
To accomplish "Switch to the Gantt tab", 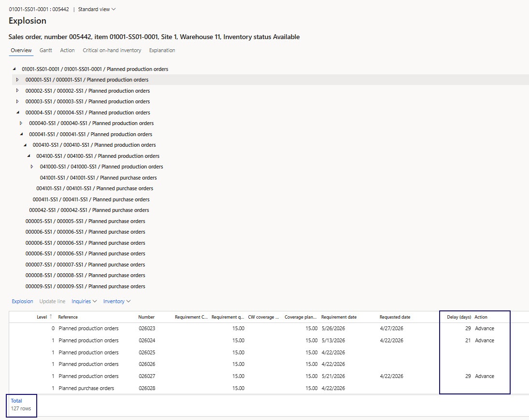I will pyautogui.click(x=46, y=50).
